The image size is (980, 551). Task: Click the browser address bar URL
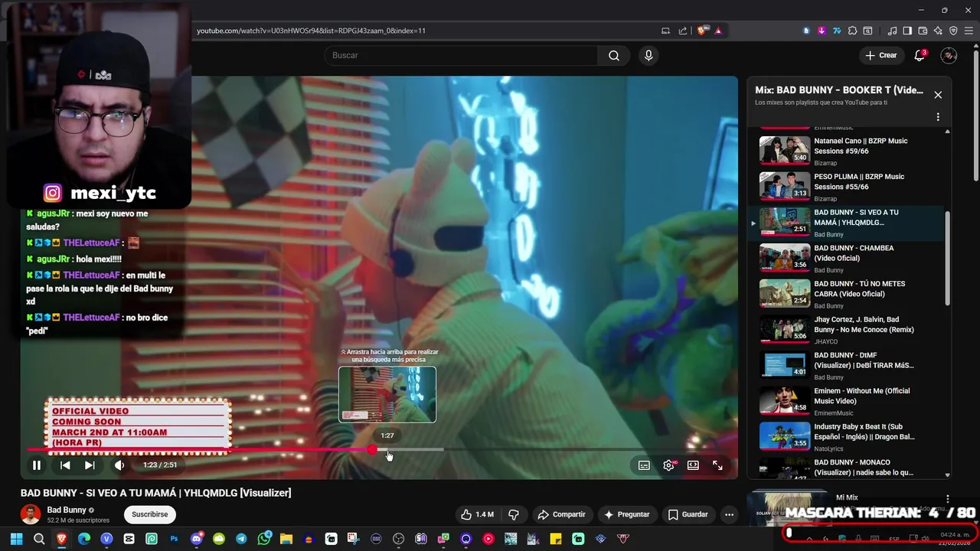[x=311, y=31]
